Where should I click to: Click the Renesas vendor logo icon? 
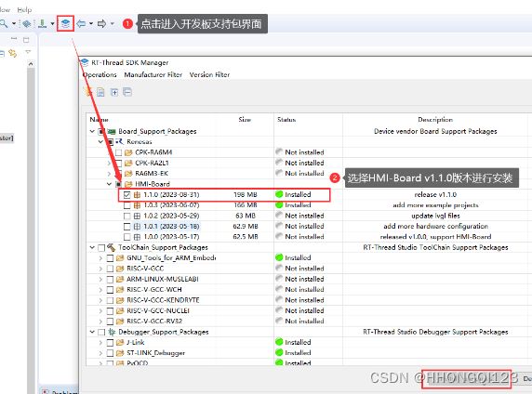119,141
